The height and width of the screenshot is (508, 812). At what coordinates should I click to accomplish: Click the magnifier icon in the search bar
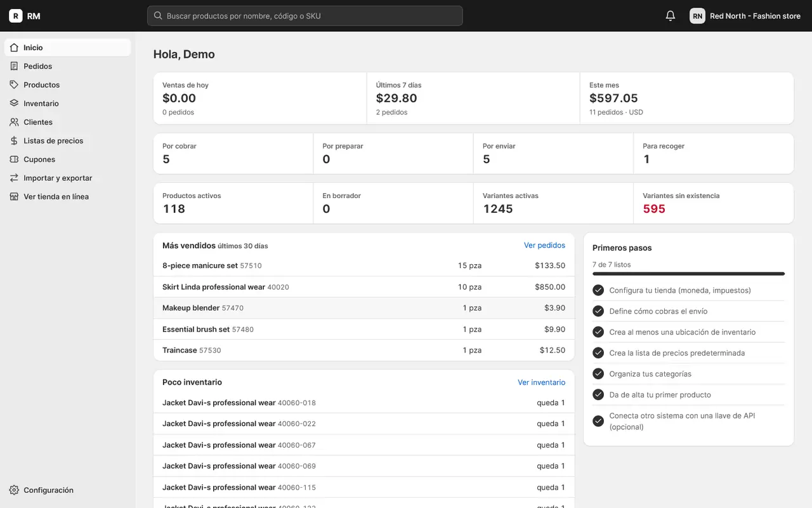pos(157,16)
